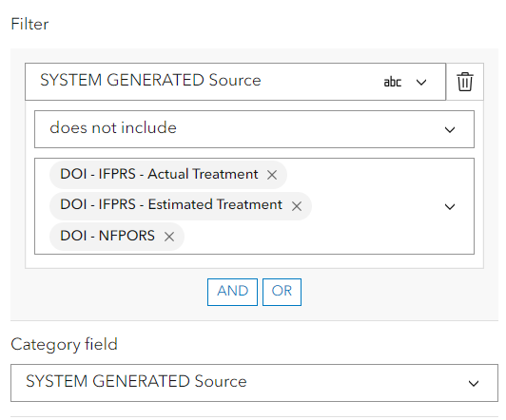Viewport: 506px width, 420px height.
Task: Remove the DOI - NFPORS chip
Action: 169,237
